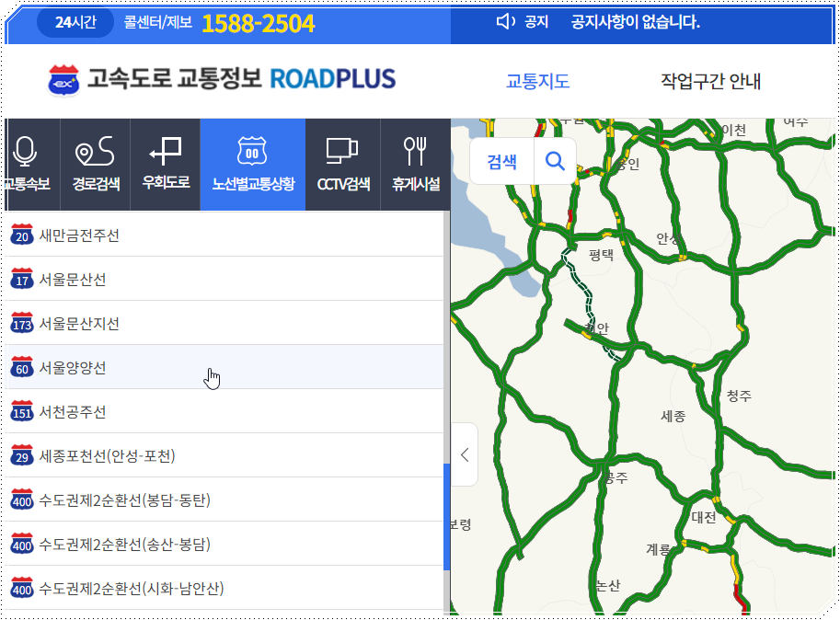Select 세종포천선(안성-포천) route 29
This screenshot has height=620, width=840.
(x=107, y=456)
